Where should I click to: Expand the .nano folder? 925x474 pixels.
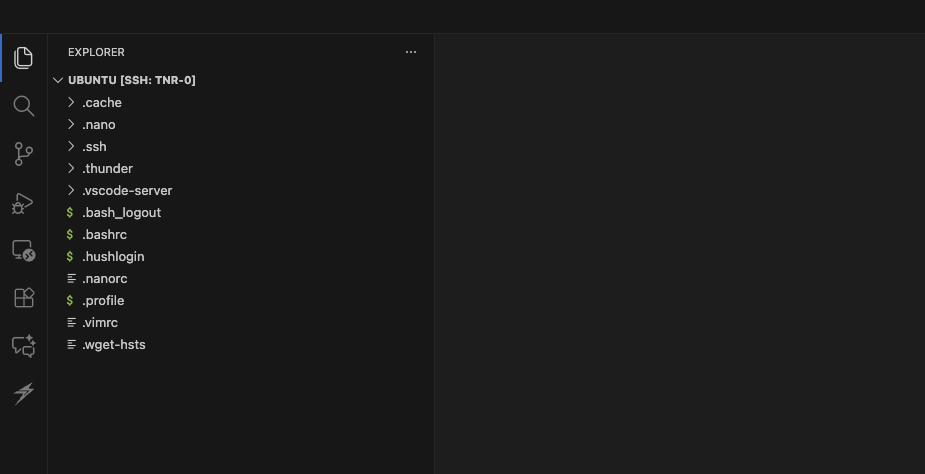(241, 125)
